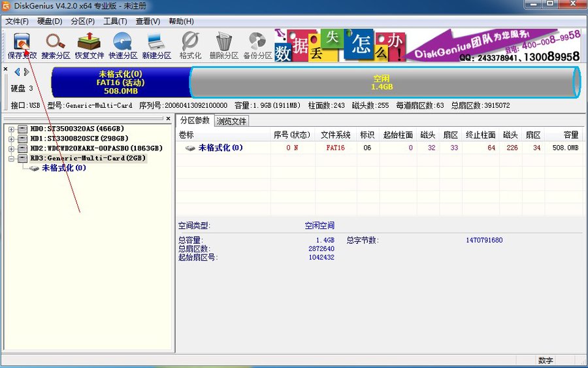Click the 格式化 (Format) toolbar icon
The width and height of the screenshot is (588, 368).
click(190, 46)
